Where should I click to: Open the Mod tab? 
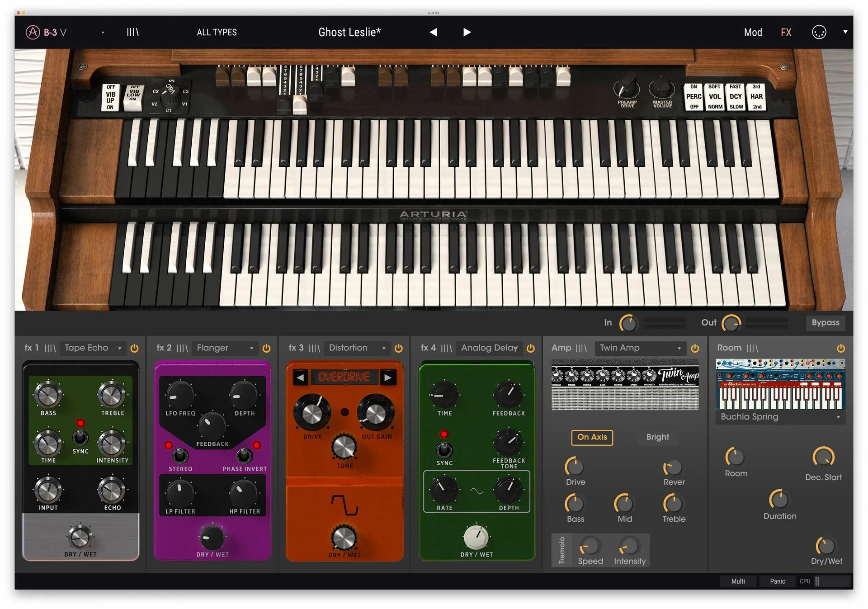[x=753, y=32]
